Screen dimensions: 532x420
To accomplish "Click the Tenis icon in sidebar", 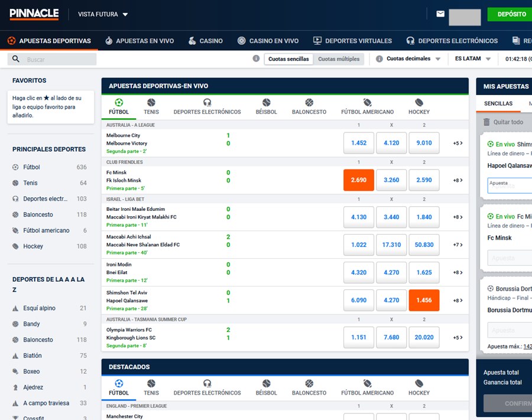I will 15,183.
